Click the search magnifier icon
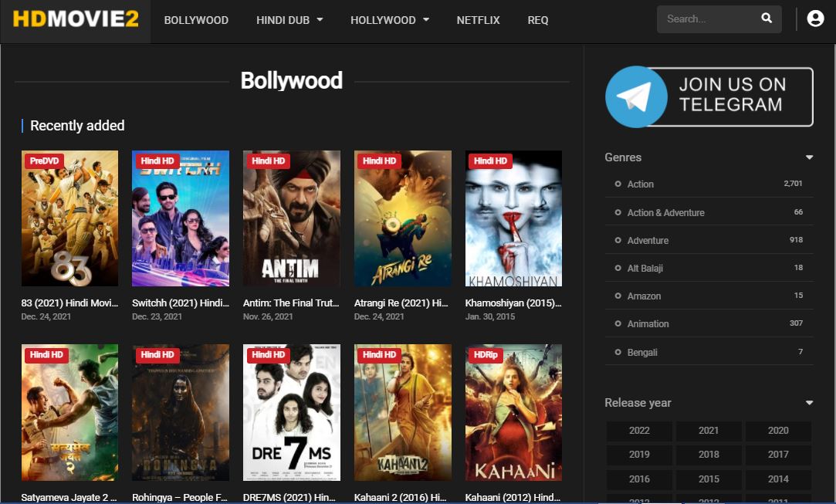836x504 pixels. (x=767, y=18)
